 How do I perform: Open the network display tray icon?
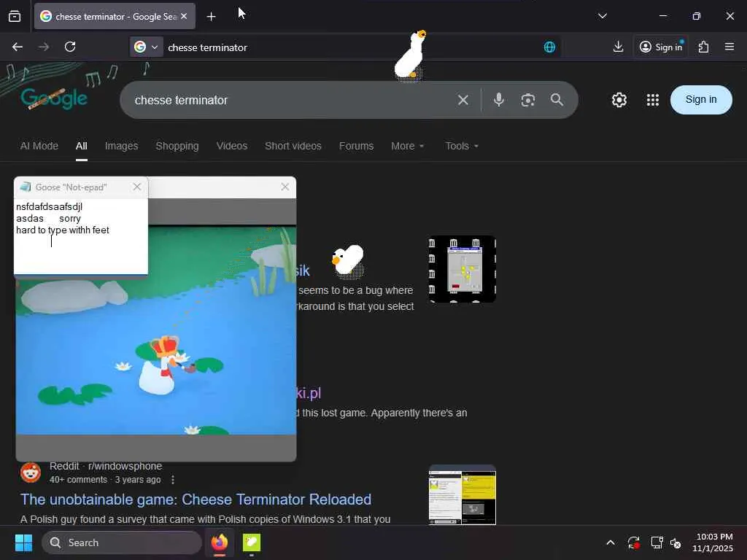[x=657, y=542]
